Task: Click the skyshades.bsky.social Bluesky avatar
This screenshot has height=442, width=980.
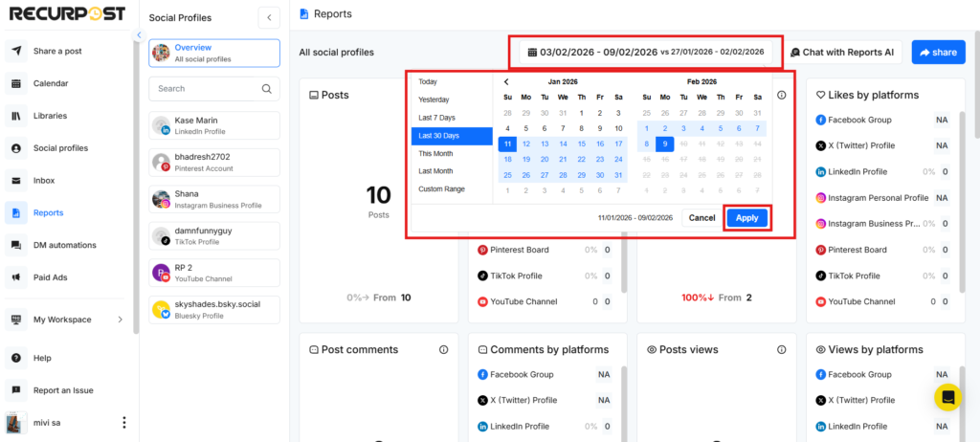Action: coord(161,309)
